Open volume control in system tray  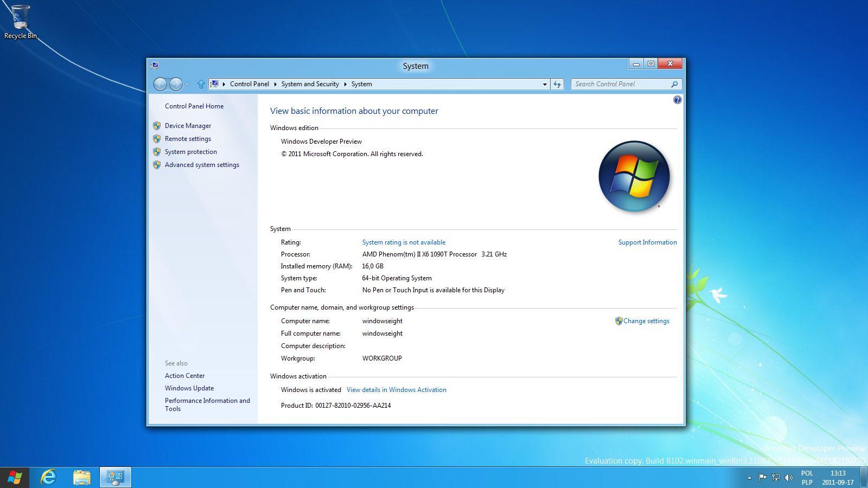point(789,478)
